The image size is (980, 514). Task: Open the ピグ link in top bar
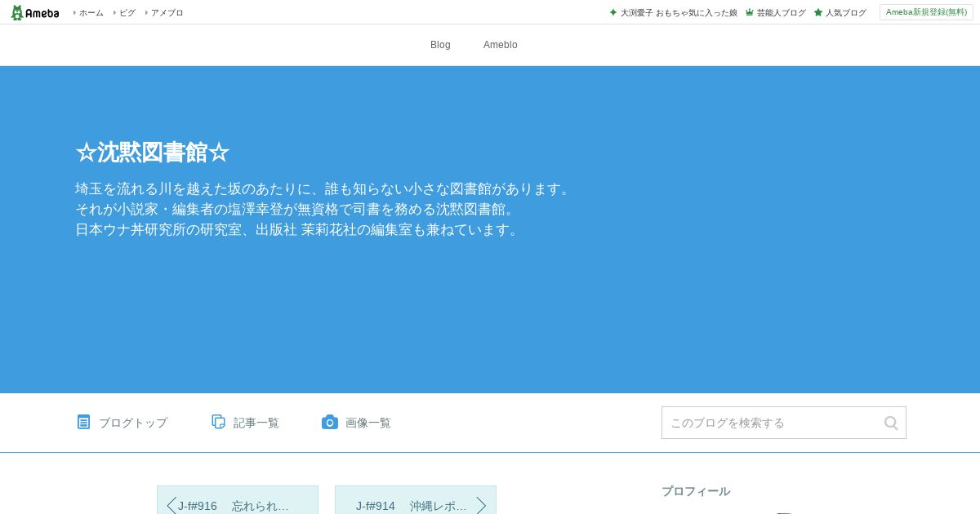pyautogui.click(x=127, y=12)
